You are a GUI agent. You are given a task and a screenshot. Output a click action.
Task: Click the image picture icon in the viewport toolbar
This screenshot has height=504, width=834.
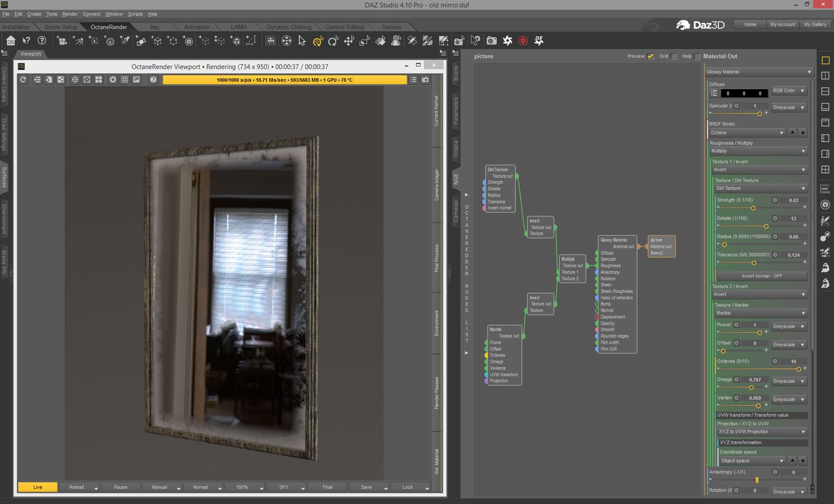137,80
